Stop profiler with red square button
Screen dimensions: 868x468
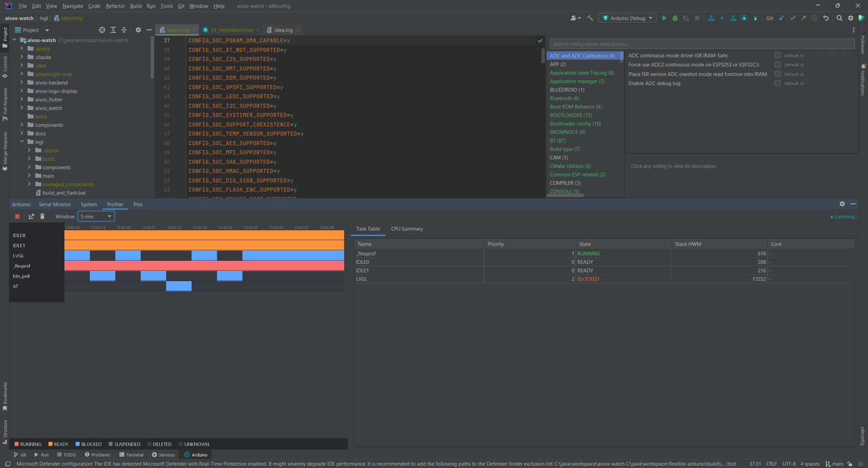17,216
